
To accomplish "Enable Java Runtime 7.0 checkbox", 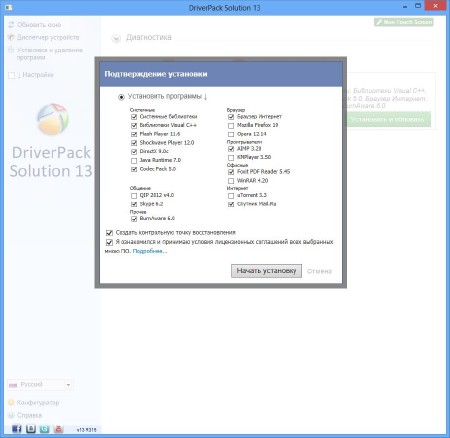I will coord(134,161).
